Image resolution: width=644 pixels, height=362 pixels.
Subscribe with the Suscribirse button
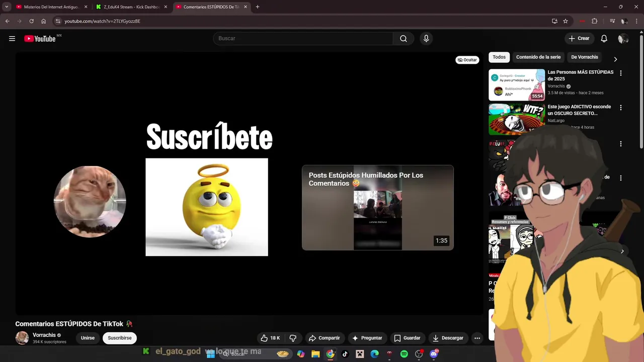click(120, 338)
